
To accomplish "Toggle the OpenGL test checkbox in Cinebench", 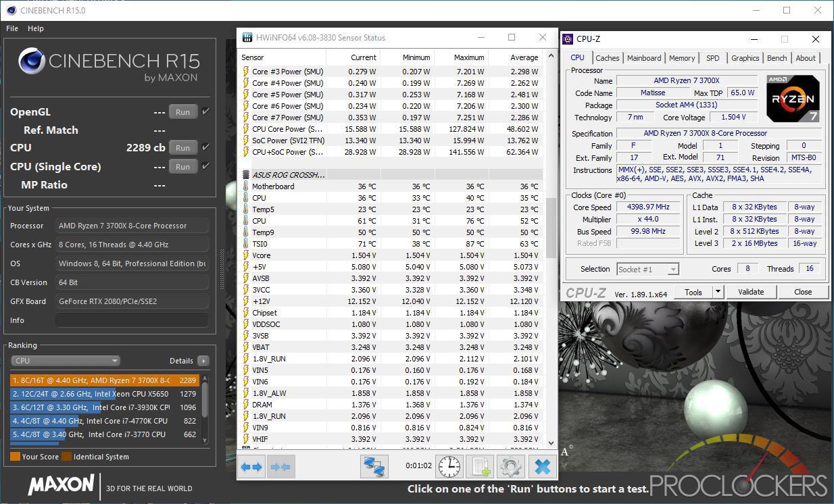I will (x=205, y=111).
